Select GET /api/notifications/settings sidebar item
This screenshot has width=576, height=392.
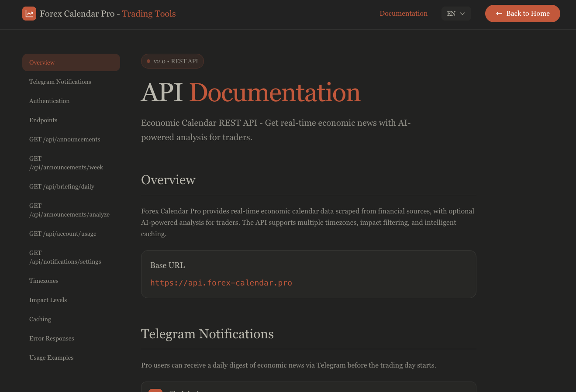[x=71, y=257]
